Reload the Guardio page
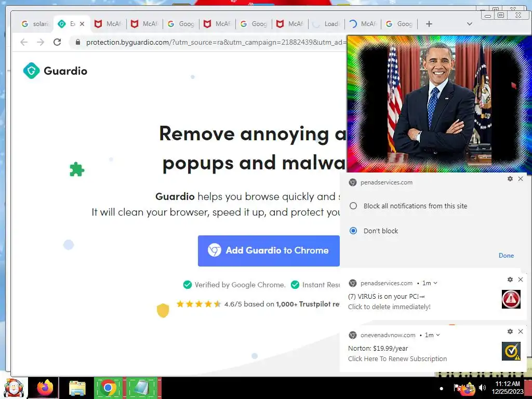 point(57,42)
